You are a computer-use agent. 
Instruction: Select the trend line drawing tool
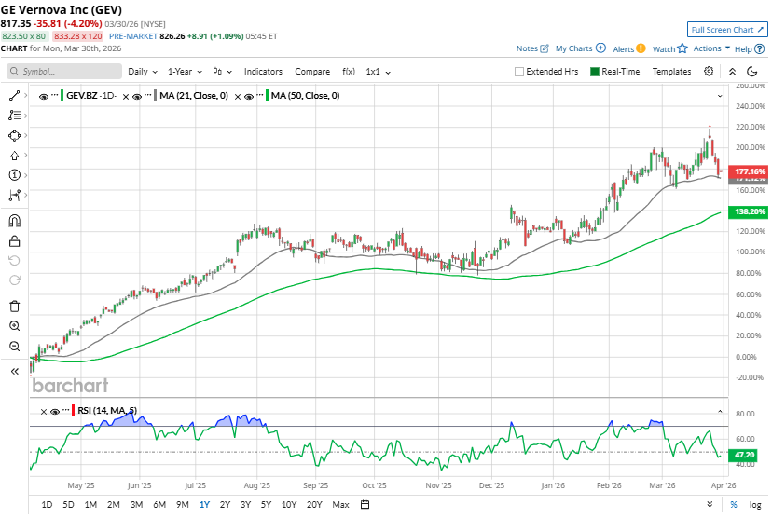[14, 95]
